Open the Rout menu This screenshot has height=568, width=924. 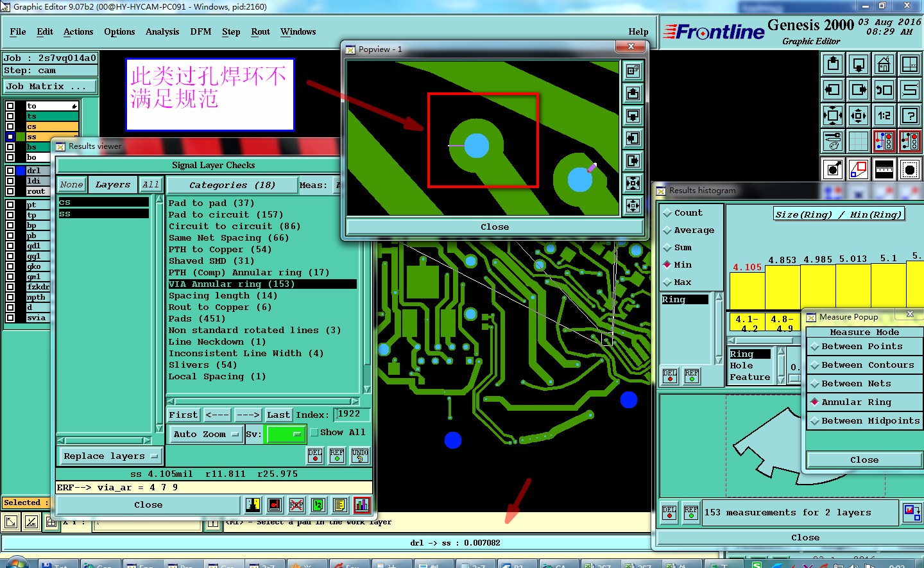[x=261, y=31]
